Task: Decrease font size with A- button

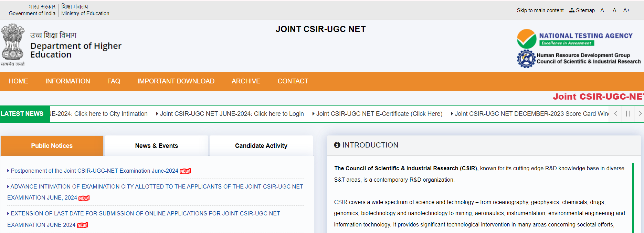Action: [603, 10]
